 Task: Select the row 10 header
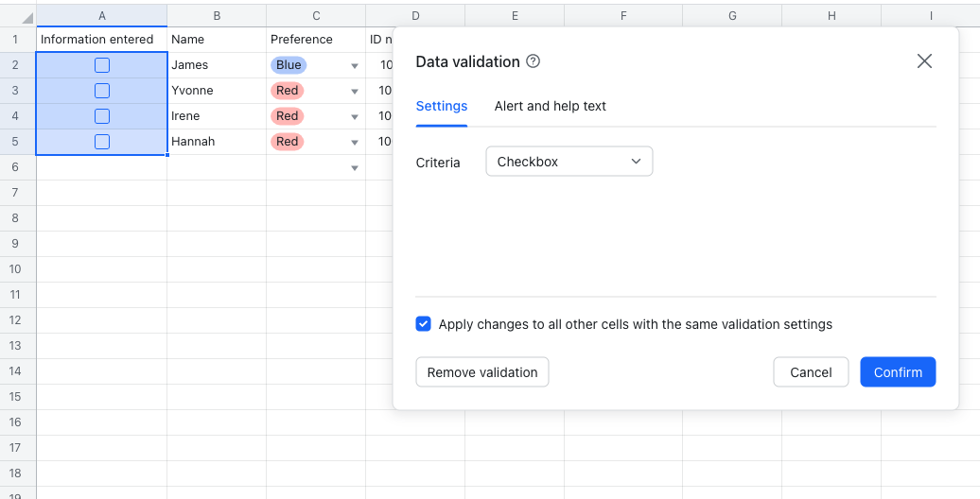15,269
